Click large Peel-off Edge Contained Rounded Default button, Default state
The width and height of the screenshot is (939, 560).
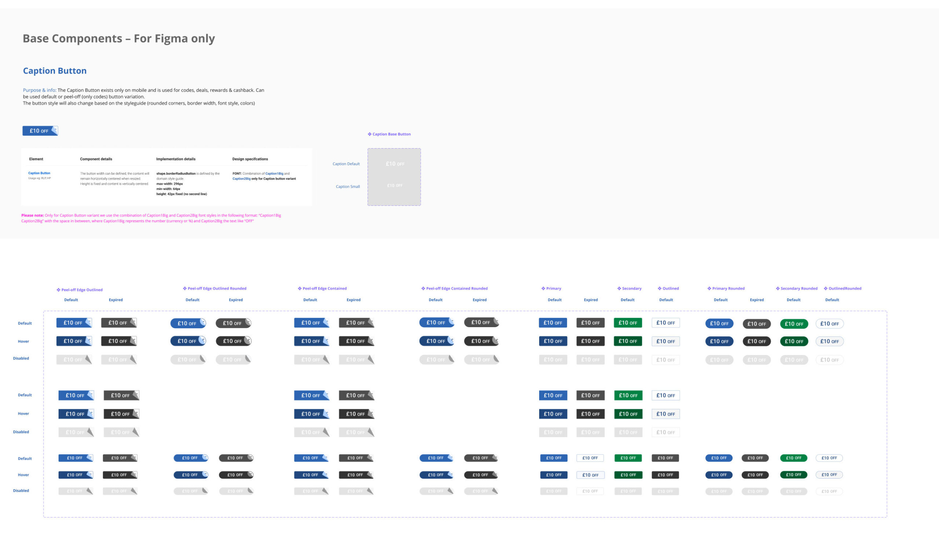point(436,322)
